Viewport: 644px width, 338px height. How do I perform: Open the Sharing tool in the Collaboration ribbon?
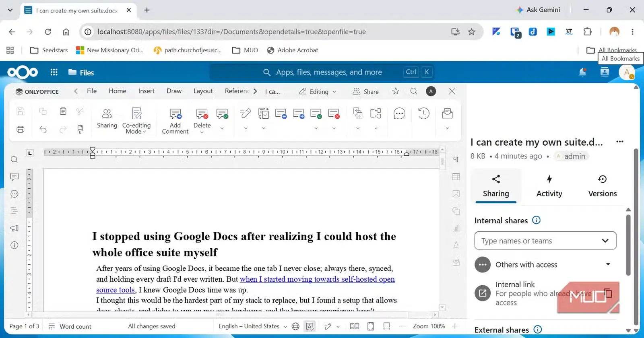(x=107, y=119)
